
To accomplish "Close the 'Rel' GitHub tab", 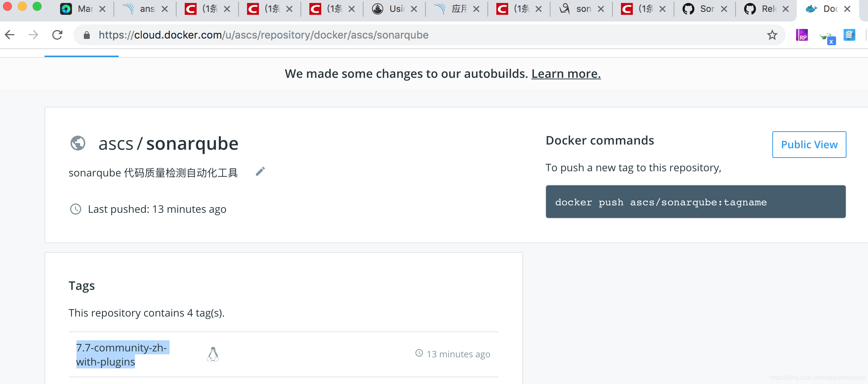I will tap(786, 9).
